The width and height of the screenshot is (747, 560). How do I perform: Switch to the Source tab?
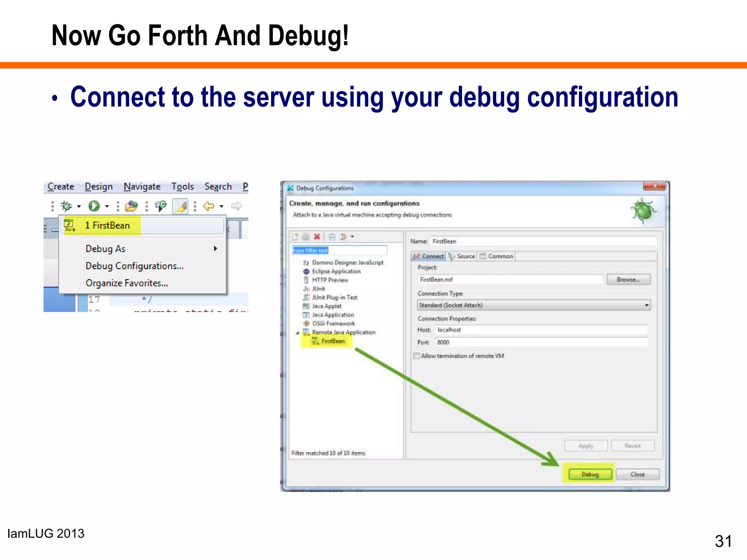[x=462, y=256]
